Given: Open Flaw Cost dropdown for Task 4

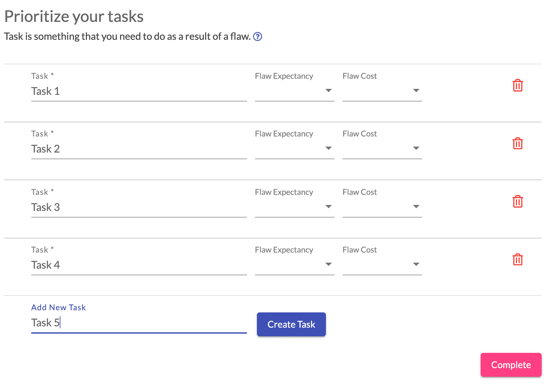Looking at the screenshot, I should tap(382, 265).
